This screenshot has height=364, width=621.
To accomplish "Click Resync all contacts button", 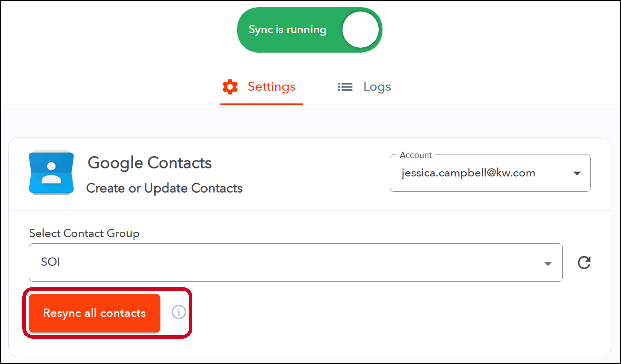I will [x=94, y=313].
